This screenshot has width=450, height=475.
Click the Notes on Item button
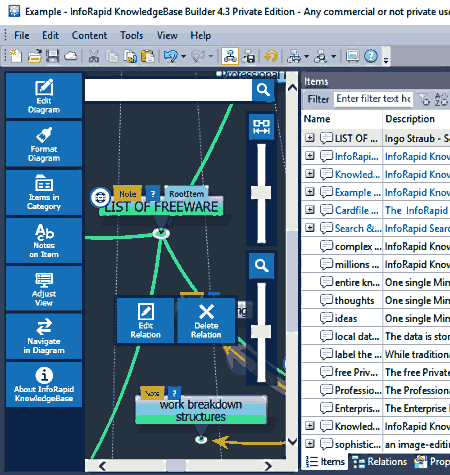tap(44, 240)
